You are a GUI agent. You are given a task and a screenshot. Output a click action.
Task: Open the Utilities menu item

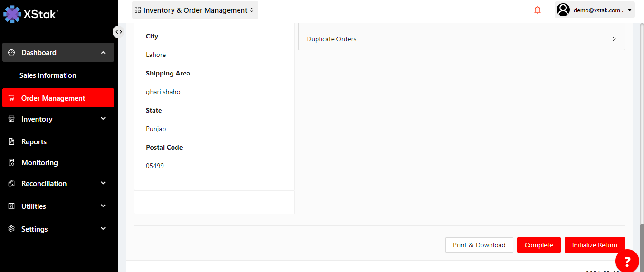pos(34,206)
